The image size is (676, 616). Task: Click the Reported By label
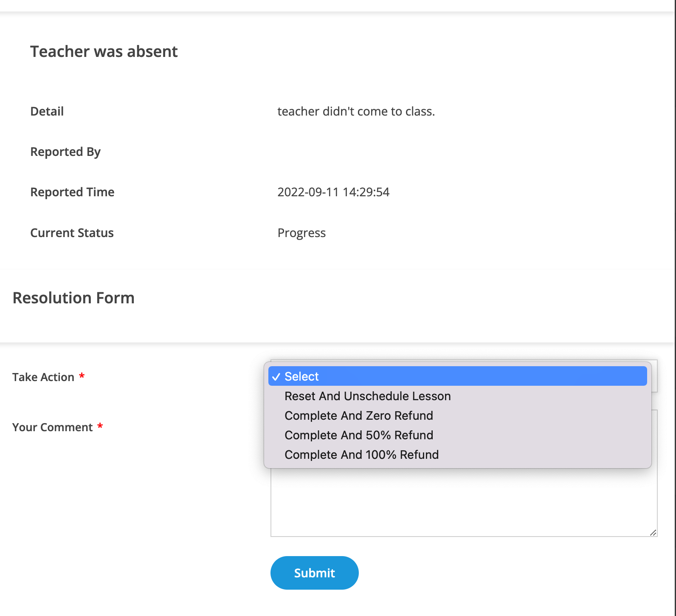65,152
